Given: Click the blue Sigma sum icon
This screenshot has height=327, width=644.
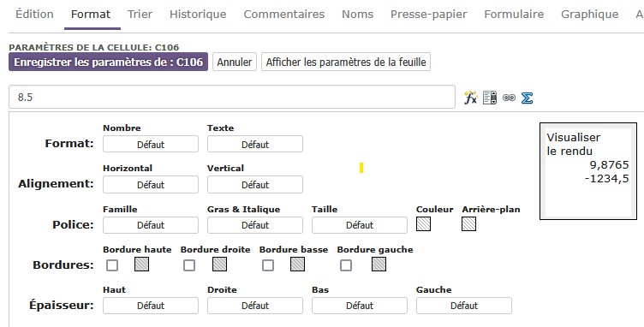Looking at the screenshot, I should point(527,98).
